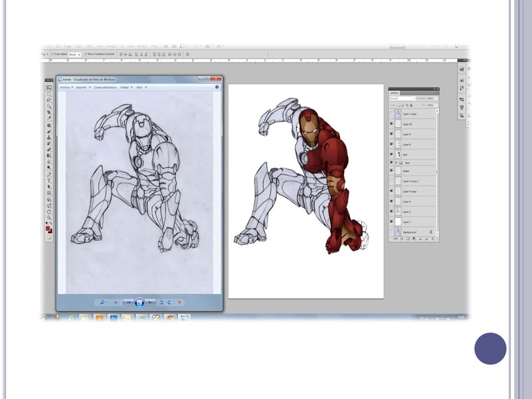
Task: Select Layer 9 copy row
Action: 412,191
